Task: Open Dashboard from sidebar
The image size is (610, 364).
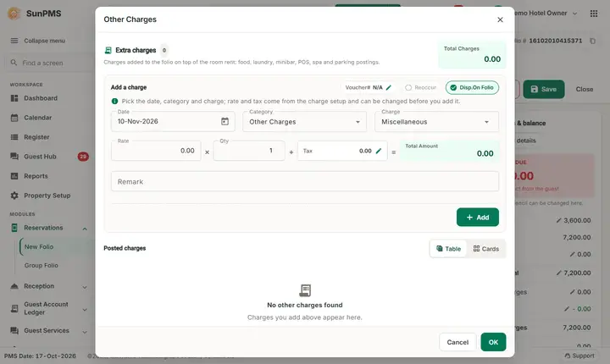Action: (x=41, y=98)
